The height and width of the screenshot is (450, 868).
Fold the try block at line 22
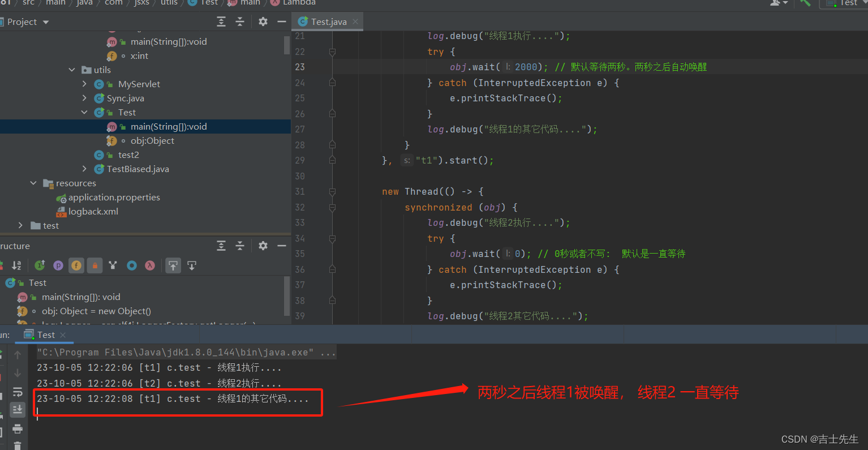pyautogui.click(x=332, y=52)
